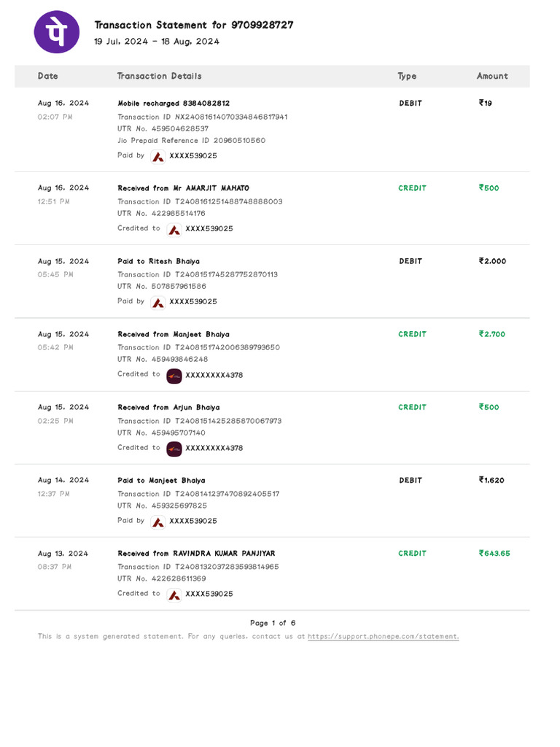Click bank icon in AMARJIT MAHATO transaction
This screenshot has width=560, height=747.
tap(174, 229)
